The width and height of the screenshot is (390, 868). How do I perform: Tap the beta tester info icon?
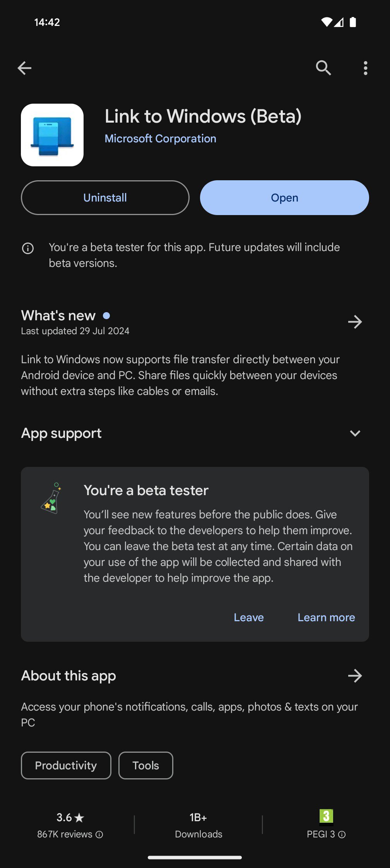[x=28, y=248]
